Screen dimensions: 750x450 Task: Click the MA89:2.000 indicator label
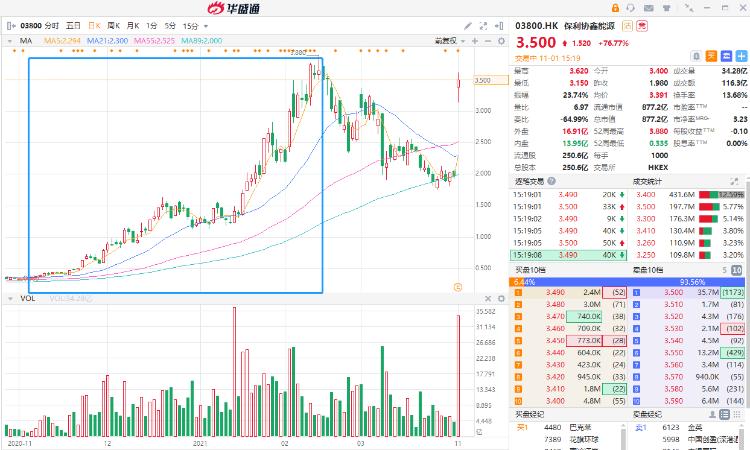(x=201, y=41)
